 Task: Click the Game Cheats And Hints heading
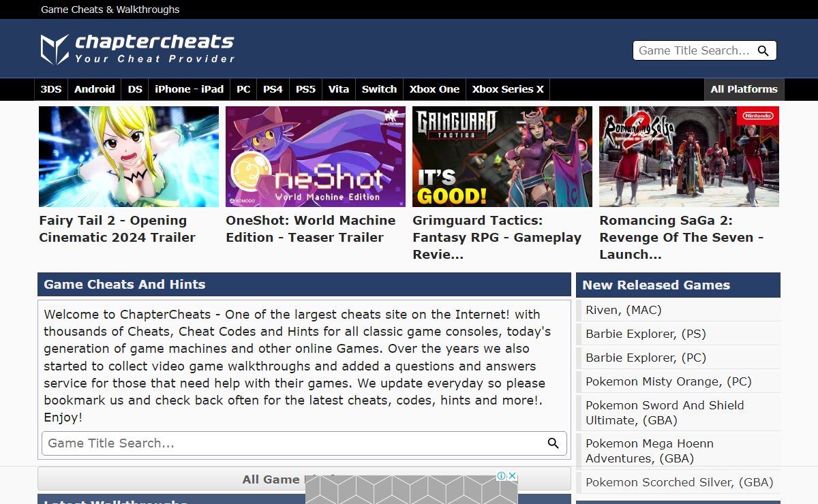click(x=125, y=285)
